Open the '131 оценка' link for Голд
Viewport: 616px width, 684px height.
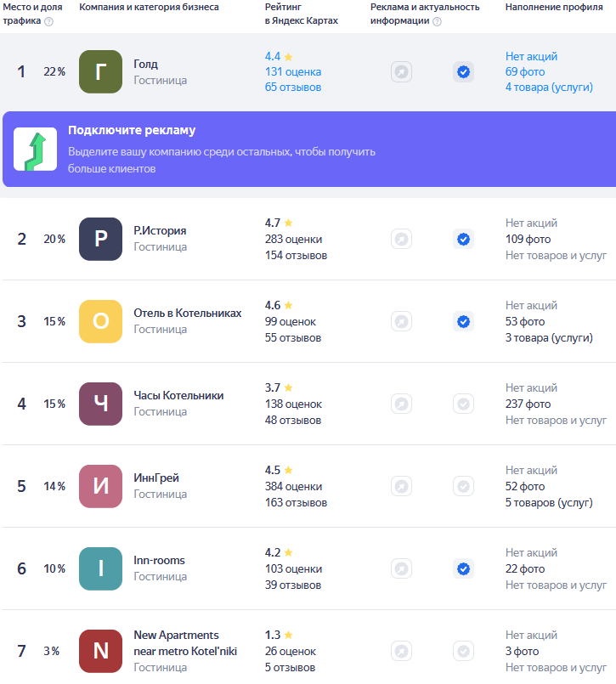293,72
